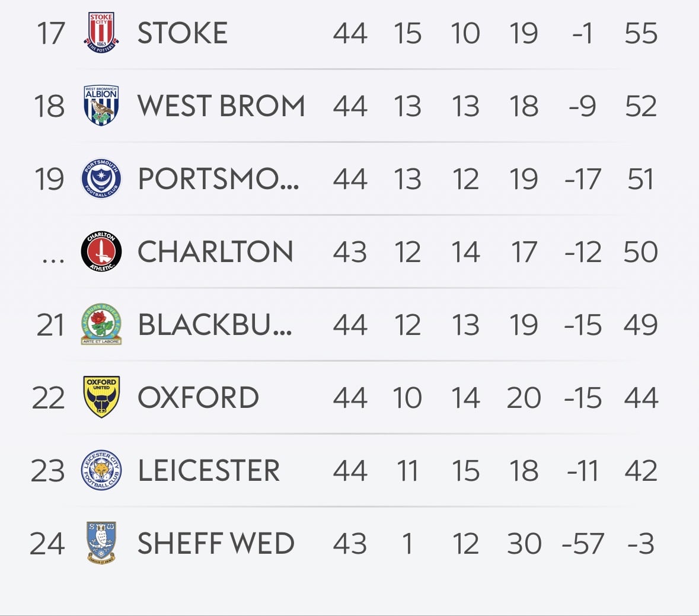Open the STOKE team name
Image resolution: width=699 pixels, height=616 pixels.
click(x=183, y=33)
